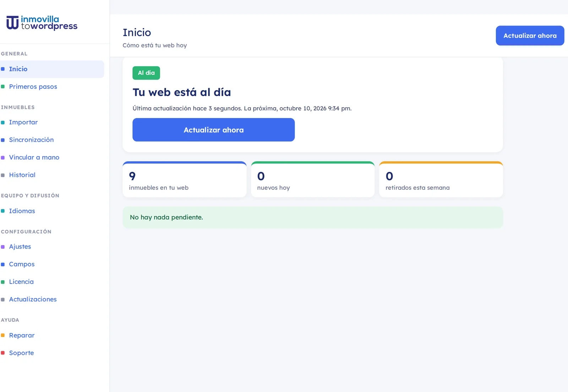Click the header Actualizar ahora button

pos(530,35)
